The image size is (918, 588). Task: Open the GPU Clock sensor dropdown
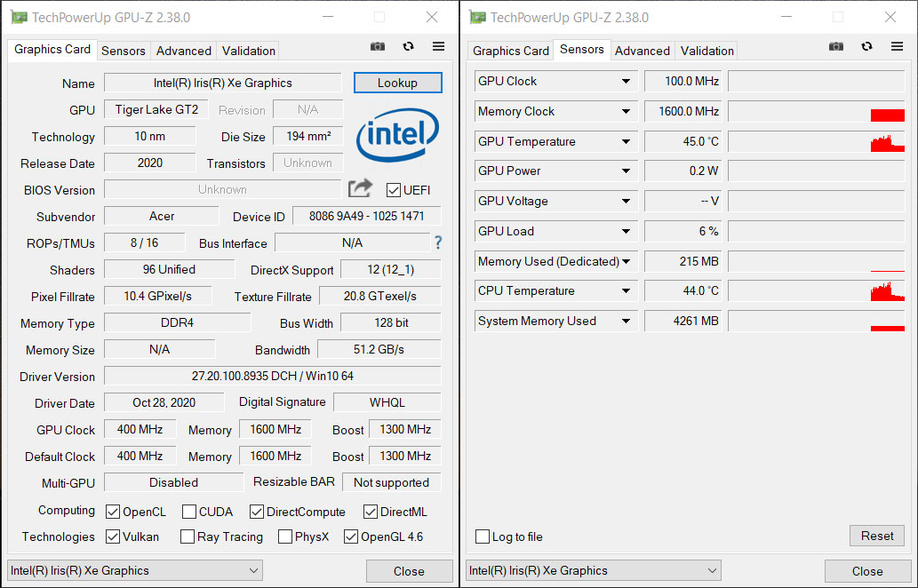click(x=626, y=82)
